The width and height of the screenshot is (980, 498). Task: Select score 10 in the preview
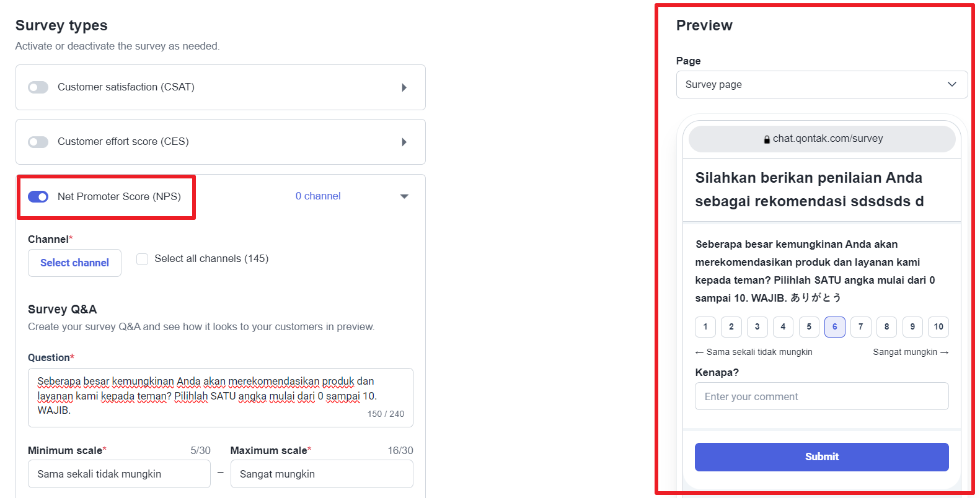point(938,326)
